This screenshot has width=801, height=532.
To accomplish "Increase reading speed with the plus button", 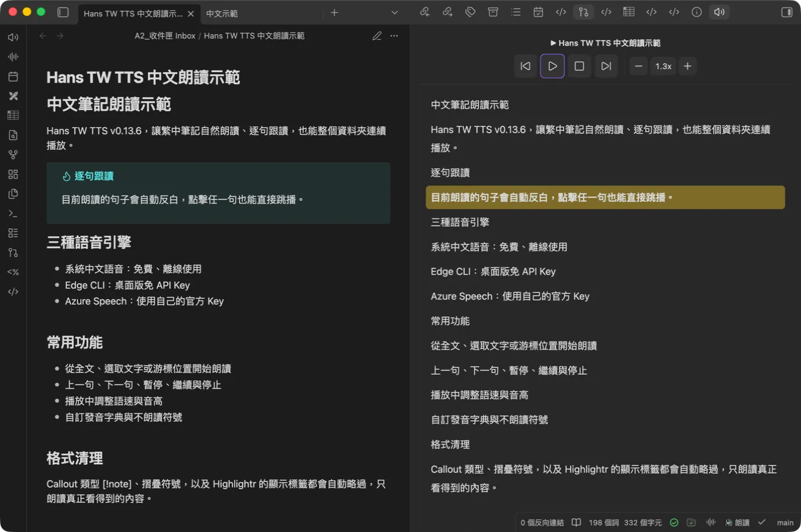I will click(x=687, y=66).
